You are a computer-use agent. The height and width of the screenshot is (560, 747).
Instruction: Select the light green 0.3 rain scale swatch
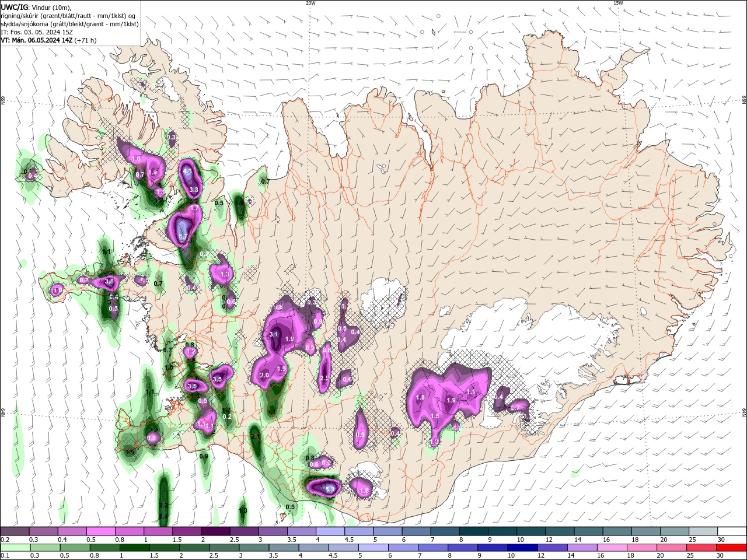coord(45,548)
